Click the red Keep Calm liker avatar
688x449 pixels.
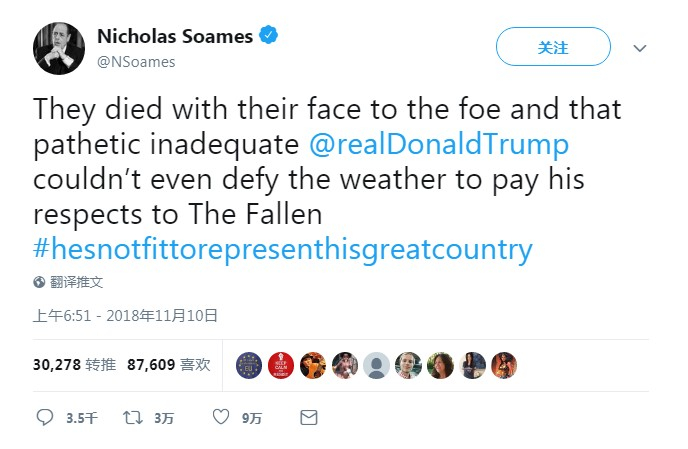[x=281, y=365]
